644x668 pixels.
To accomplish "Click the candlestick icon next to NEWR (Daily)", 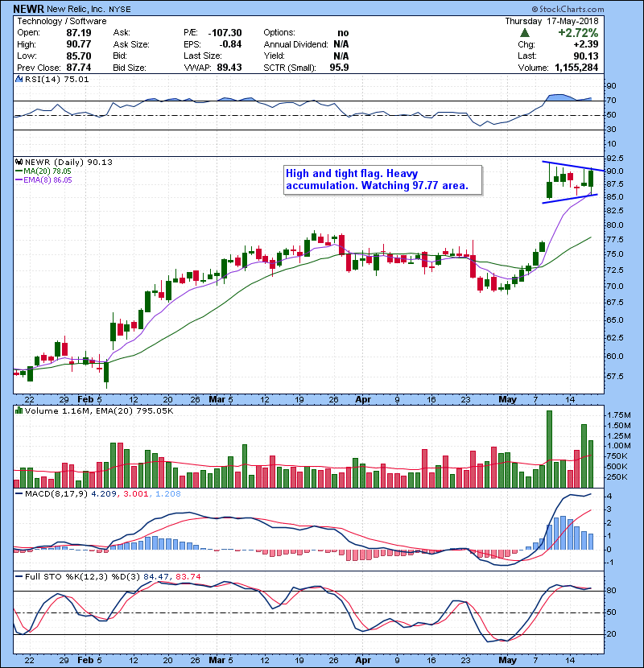I will (x=19, y=162).
